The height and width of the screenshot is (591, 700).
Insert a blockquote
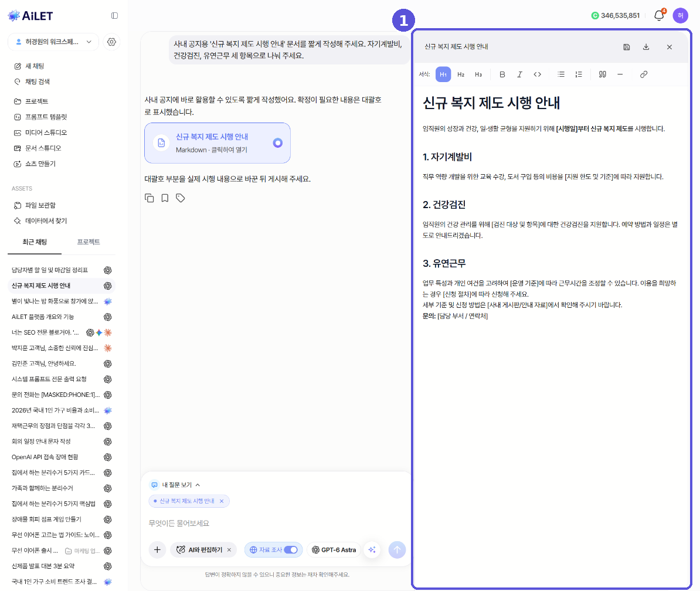coord(602,74)
